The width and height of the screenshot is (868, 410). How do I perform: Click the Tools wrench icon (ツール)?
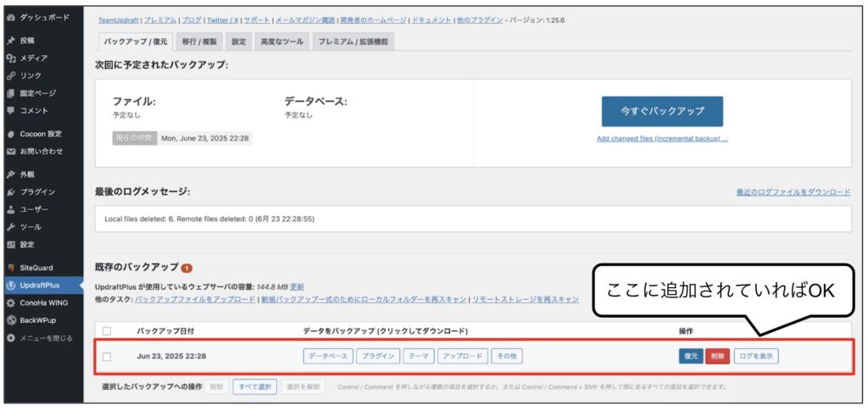tap(10, 227)
